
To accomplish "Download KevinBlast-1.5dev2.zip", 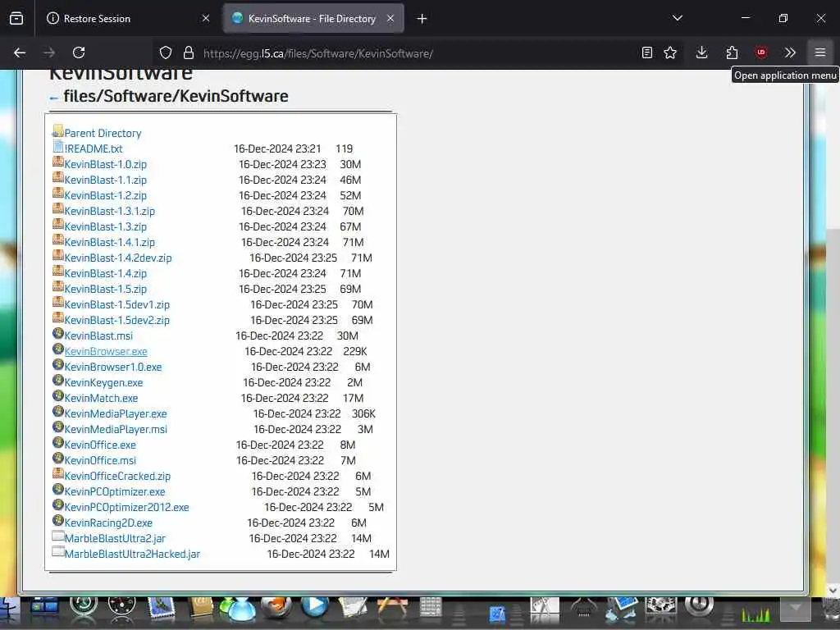I will [x=116, y=321].
